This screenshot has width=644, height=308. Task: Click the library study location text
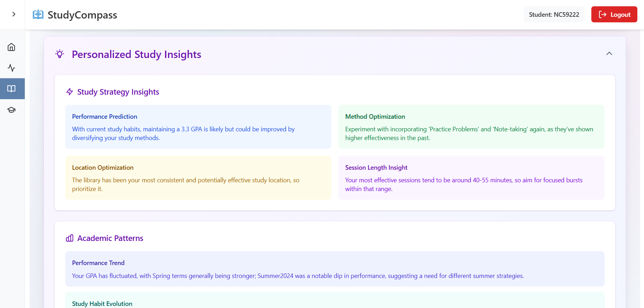186,184
